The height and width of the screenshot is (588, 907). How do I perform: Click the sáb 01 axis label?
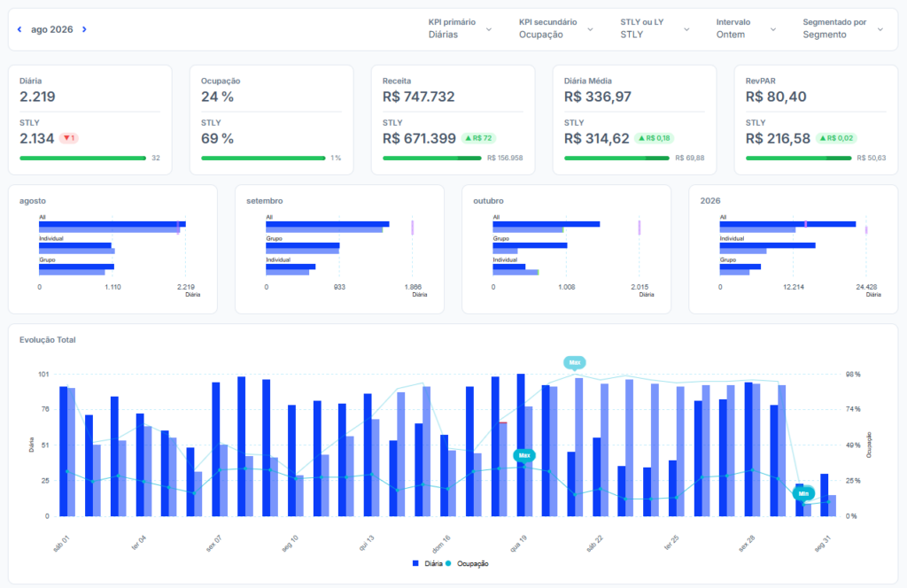61,544
